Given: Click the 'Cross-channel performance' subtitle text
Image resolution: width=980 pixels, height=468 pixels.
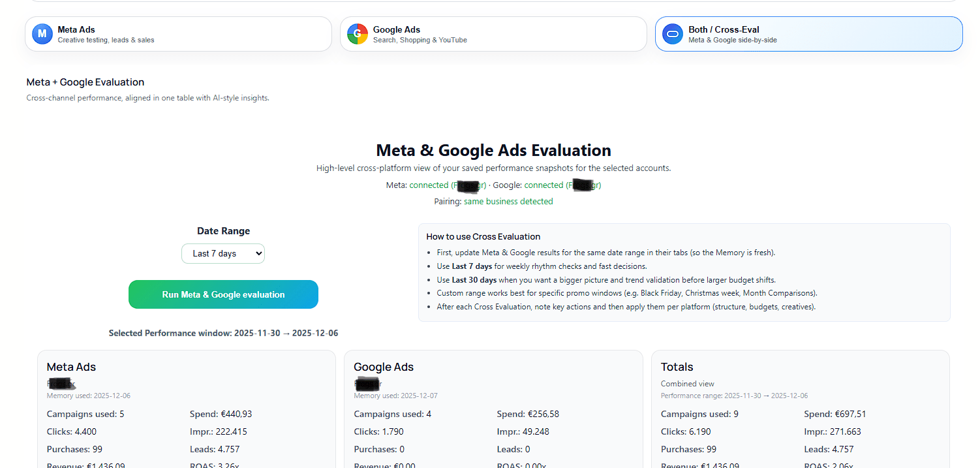Looking at the screenshot, I should tap(147, 98).
